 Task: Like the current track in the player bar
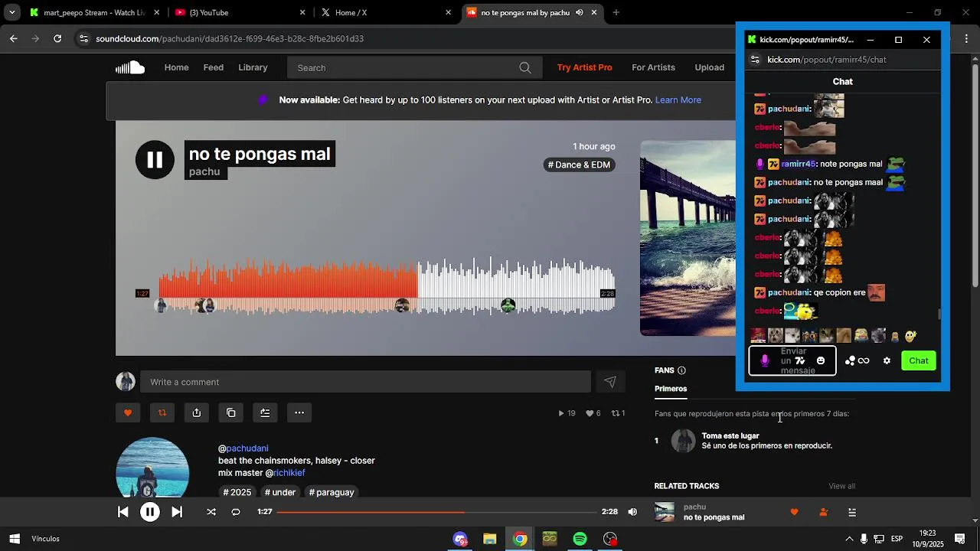pyautogui.click(x=794, y=512)
